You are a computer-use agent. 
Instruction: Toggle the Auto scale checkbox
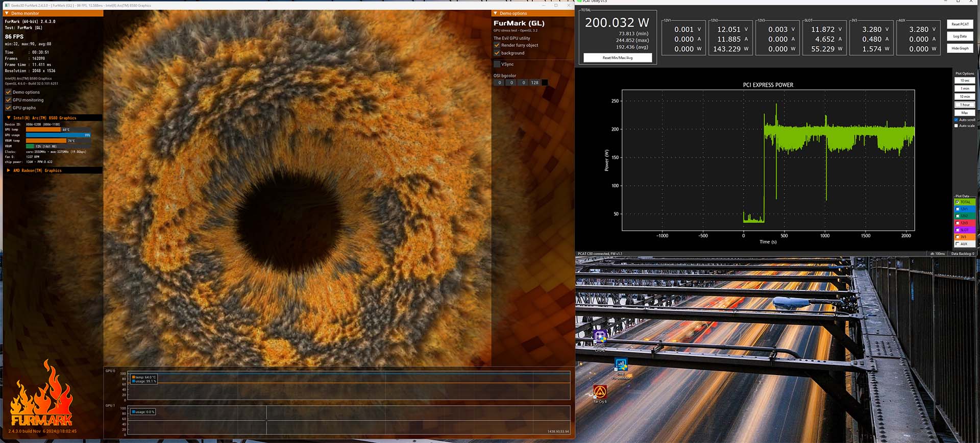point(956,126)
